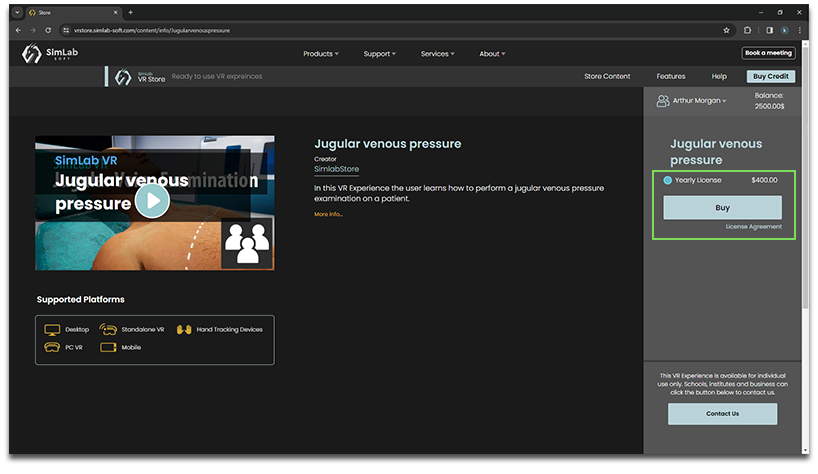Click the $400.00 price text
Image resolution: width=818 pixels, height=474 pixels.
point(764,180)
